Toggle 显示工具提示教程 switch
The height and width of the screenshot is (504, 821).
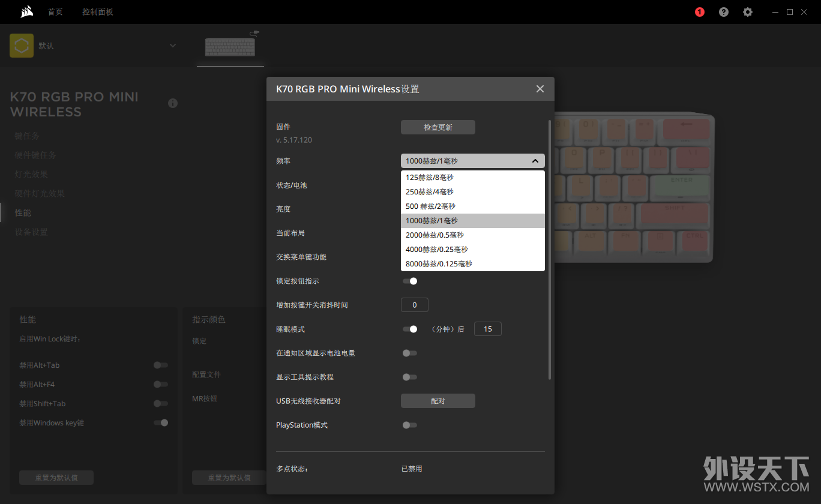410,377
